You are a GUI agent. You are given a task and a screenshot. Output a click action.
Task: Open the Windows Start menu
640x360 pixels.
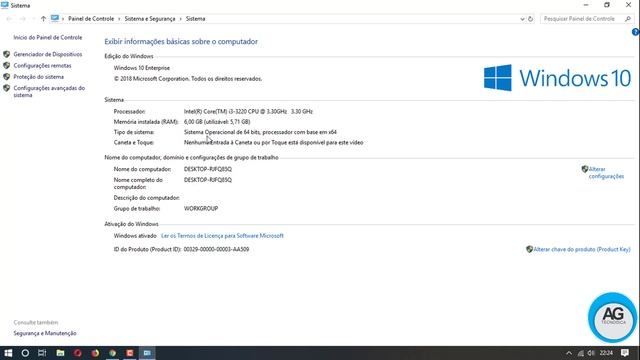point(8,353)
